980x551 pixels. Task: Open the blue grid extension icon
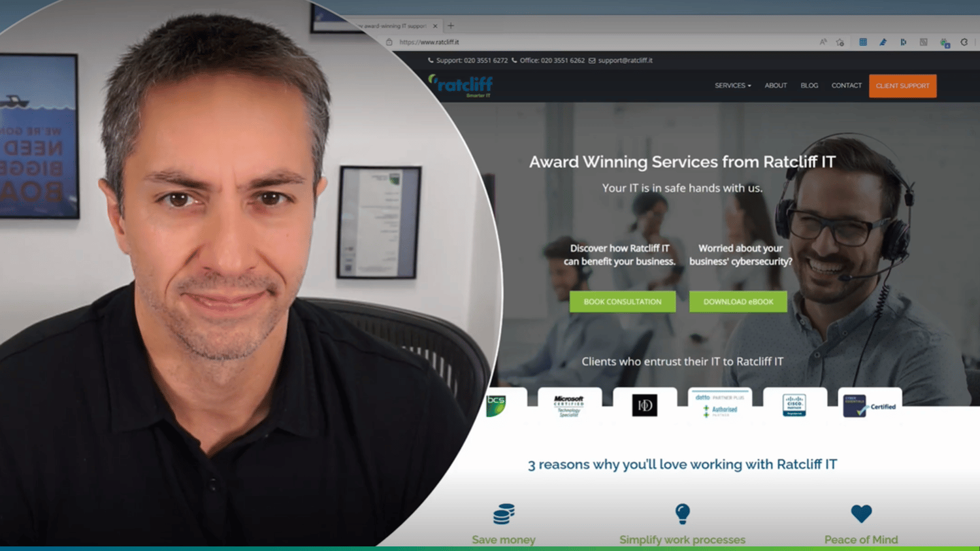tap(863, 42)
